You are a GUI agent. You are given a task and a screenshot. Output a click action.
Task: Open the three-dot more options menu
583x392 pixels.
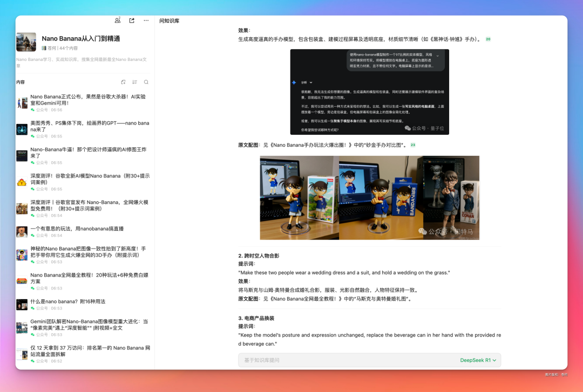[x=146, y=20]
